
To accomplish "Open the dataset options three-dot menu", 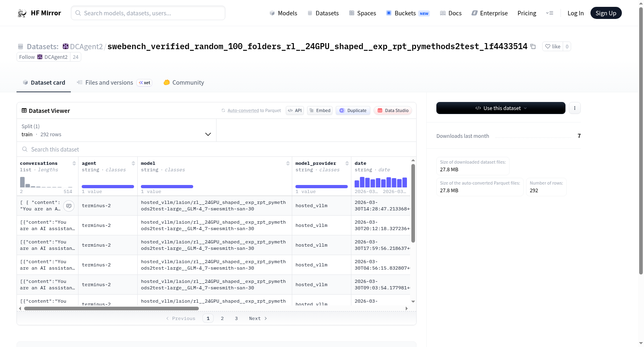I will click(x=575, y=108).
